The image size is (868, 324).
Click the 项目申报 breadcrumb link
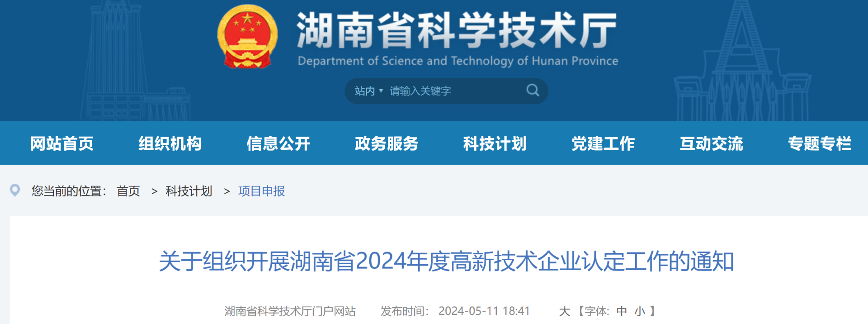click(x=261, y=191)
